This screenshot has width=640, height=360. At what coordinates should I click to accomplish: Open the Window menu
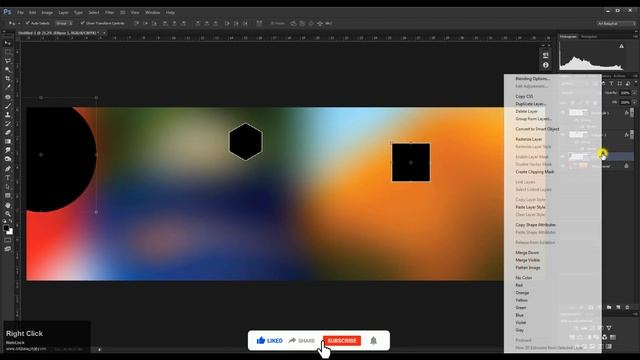coord(153,13)
